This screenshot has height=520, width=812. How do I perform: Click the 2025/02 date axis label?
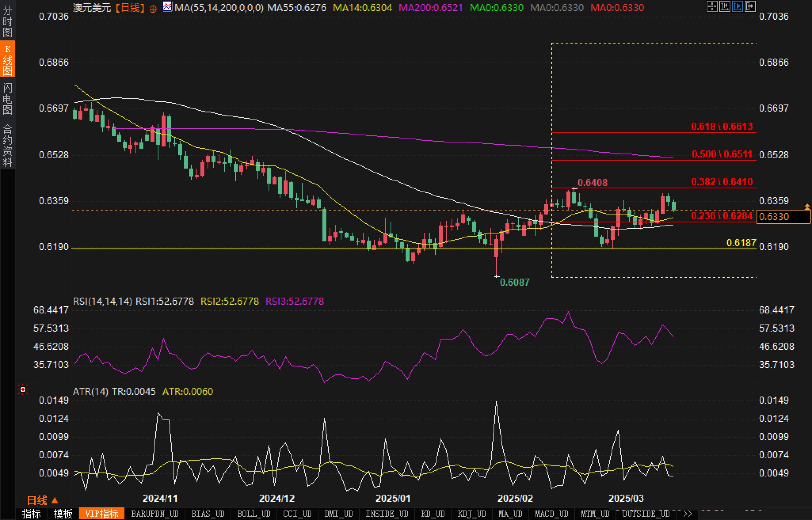click(515, 498)
